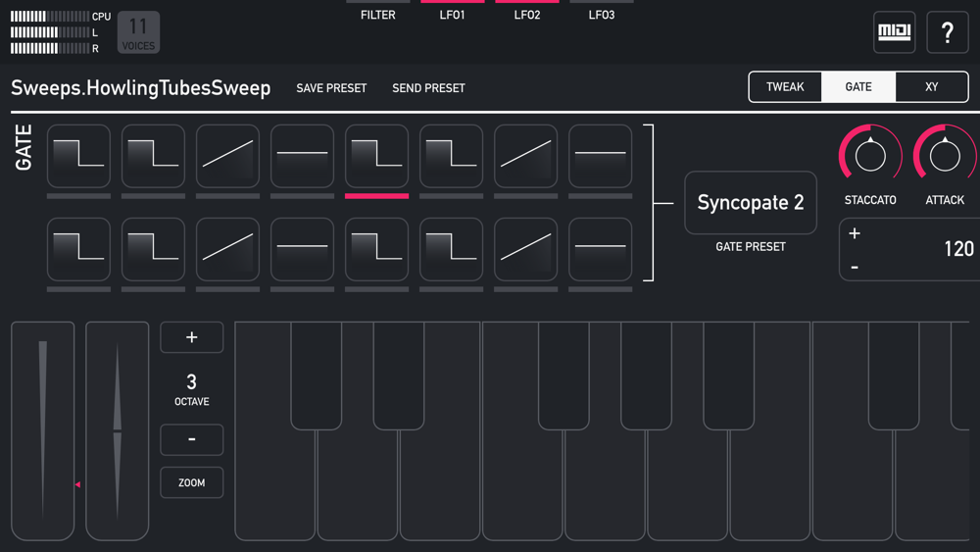Viewport: 980px width, 552px height.
Task: Play the third white key on the keyboard
Action: (x=440, y=487)
